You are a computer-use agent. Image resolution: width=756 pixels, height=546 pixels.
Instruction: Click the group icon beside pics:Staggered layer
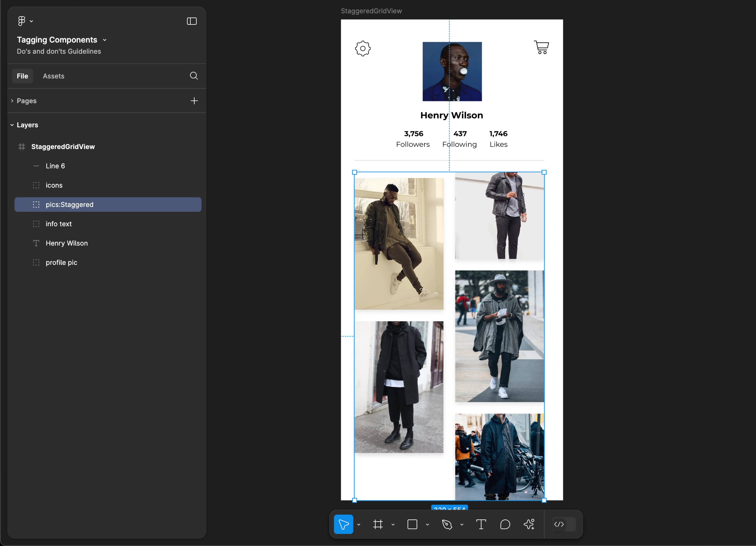pyautogui.click(x=36, y=205)
